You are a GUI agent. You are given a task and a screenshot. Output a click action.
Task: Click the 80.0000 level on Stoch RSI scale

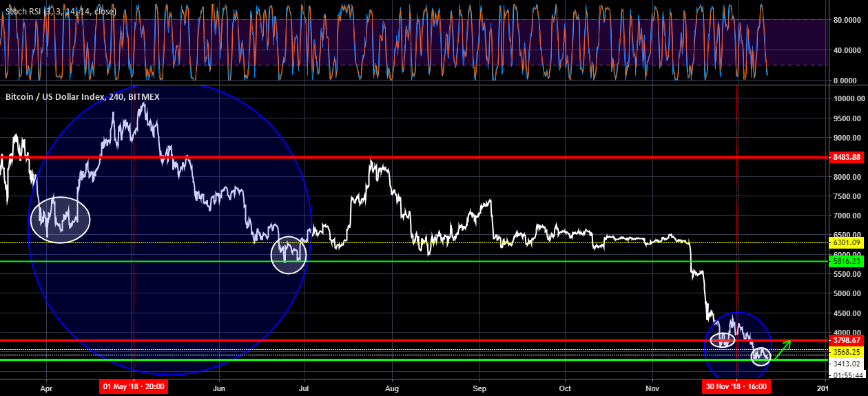(846, 20)
